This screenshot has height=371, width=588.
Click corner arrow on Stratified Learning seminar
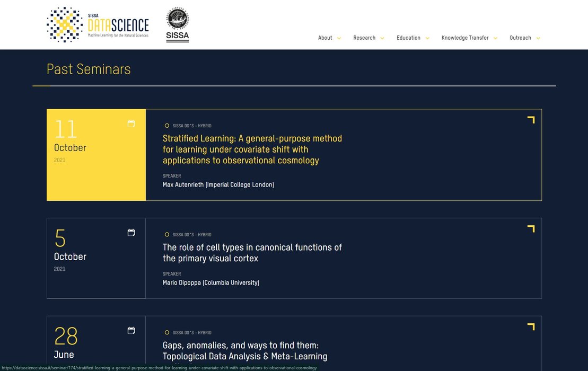531,120
